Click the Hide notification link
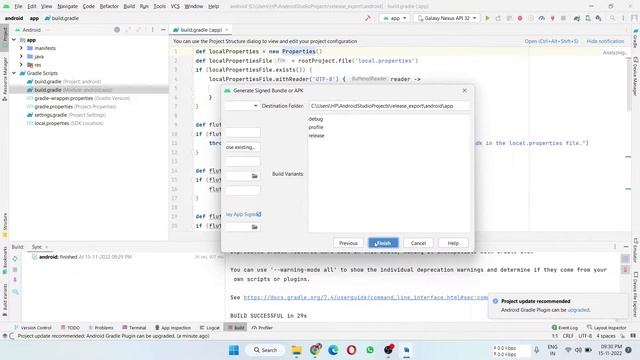 click(x=605, y=41)
